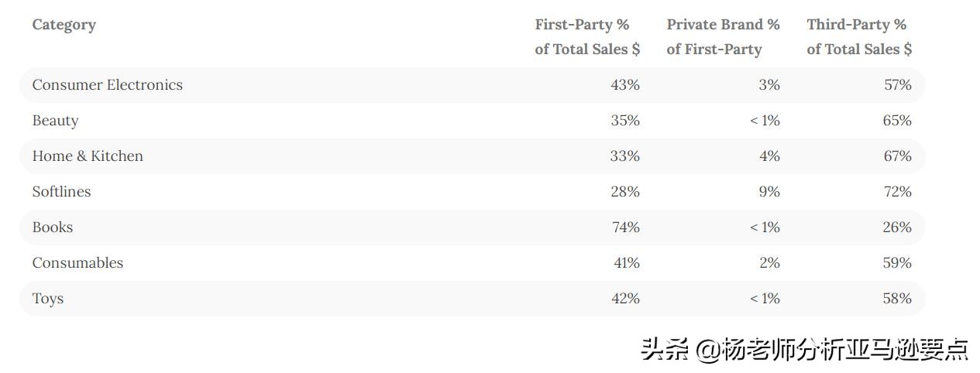The image size is (980, 373).
Task: Click the 28% first-party value for Softlines
Action: [625, 192]
